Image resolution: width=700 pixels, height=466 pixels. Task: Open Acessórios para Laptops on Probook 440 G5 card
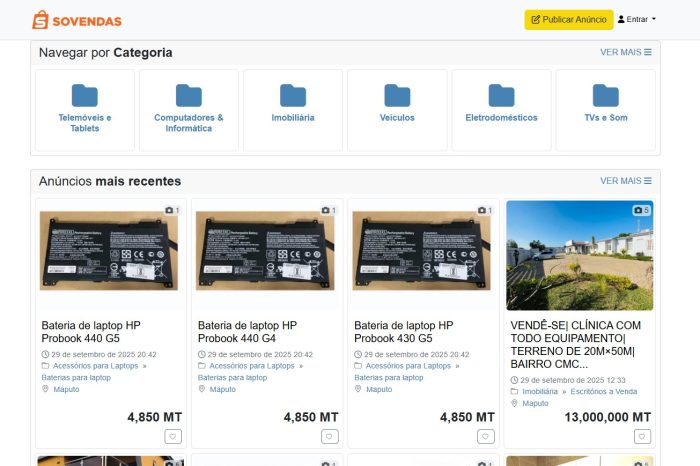tap(96, 366)
